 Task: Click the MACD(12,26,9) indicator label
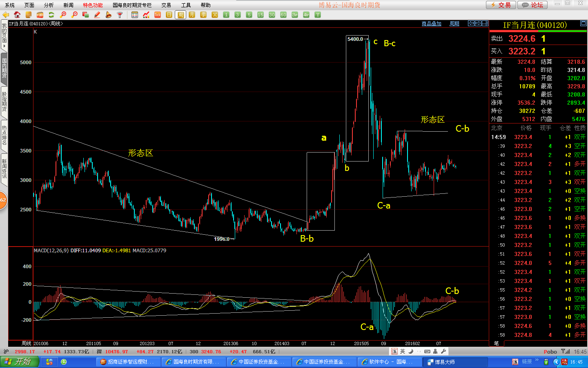point(51,250)
